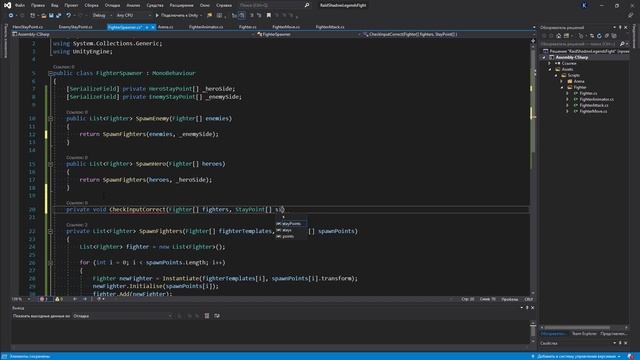Open FighterSpawner class dropdown in navigation bar
The width and height of the screenshot is (640, 360).
pos(308,35)
